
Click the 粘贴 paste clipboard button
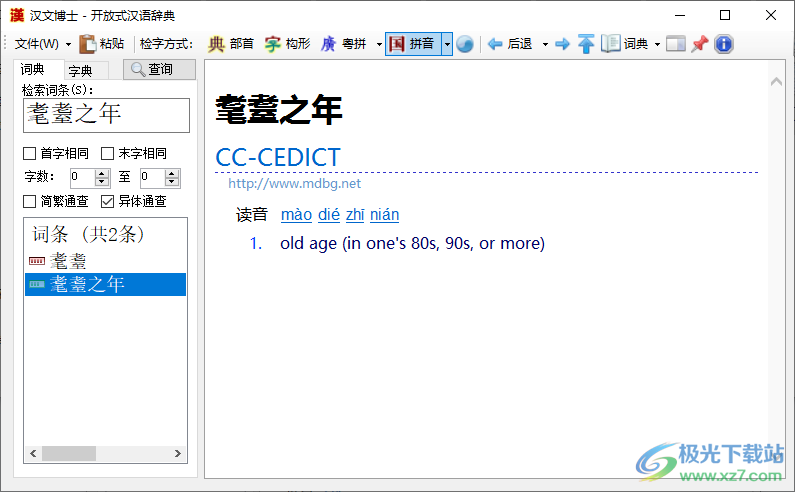tap(102, 44)
